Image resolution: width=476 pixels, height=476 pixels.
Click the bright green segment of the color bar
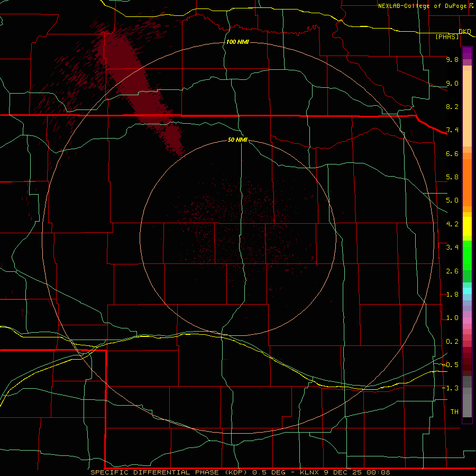(467, 255)
